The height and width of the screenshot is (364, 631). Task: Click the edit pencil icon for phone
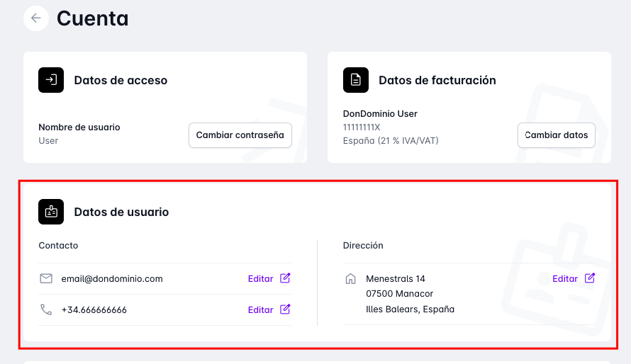(x=285, y=309)
